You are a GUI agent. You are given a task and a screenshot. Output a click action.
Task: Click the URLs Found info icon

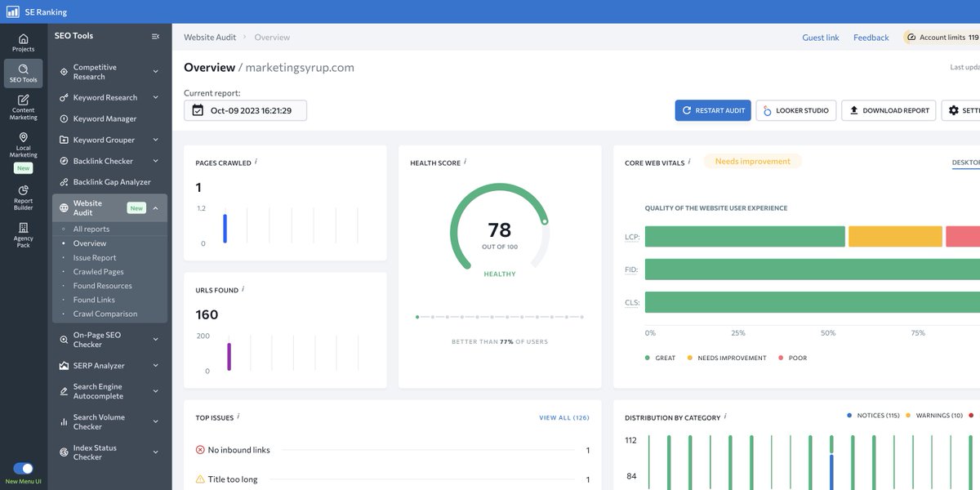[x=243, y=289]
